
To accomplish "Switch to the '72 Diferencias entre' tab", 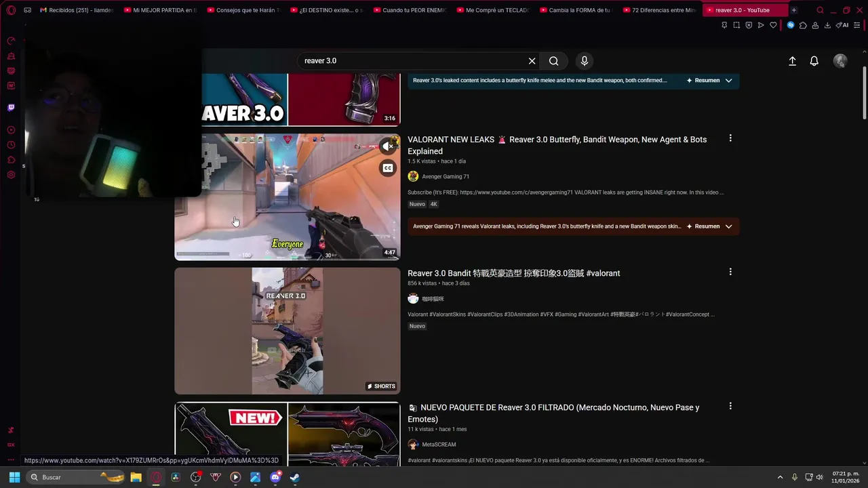I will tap(660, 10).
